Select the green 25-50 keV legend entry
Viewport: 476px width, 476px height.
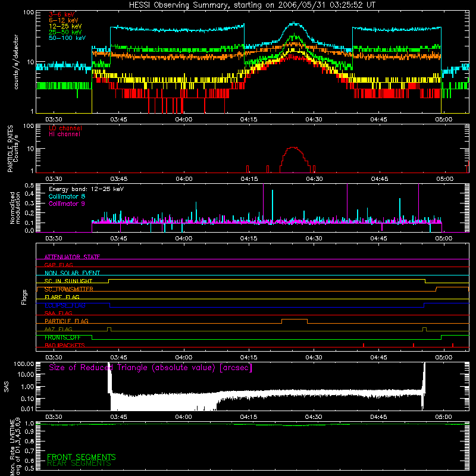(65, 32)
